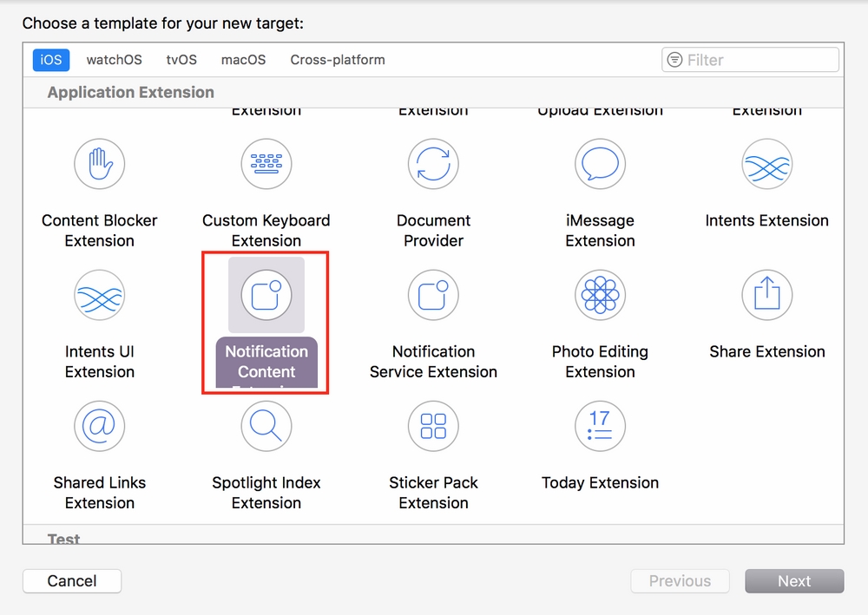Select the Notification Service Extension icon
Viewport: 868px width, 615px height.
[x=433, y=295]
